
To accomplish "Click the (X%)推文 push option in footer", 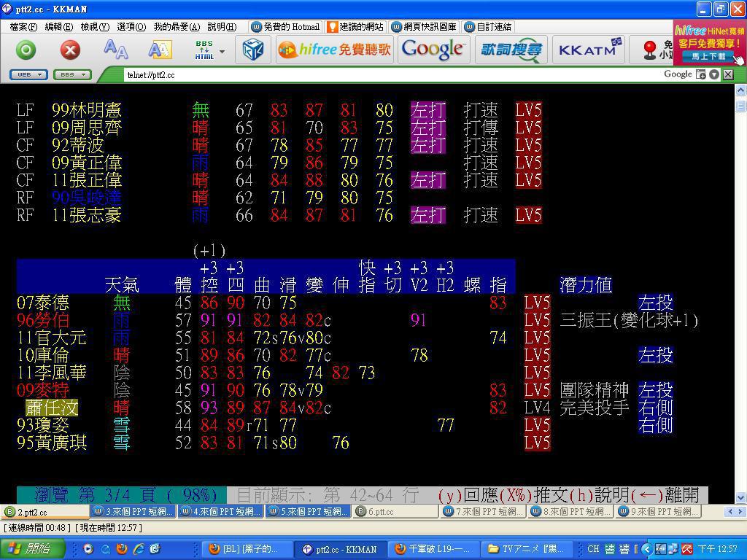I will [534, 495].
